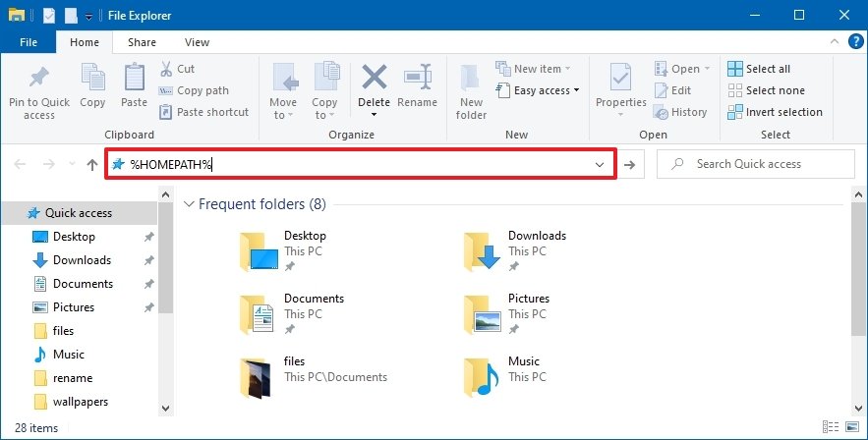Create a New folder

click(471, 91)
